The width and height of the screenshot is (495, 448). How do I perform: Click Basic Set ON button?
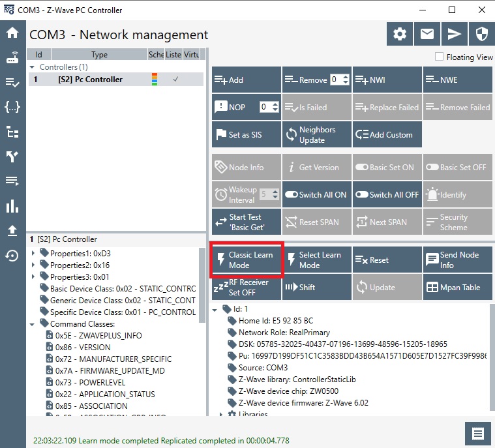(x=387, y=168)
